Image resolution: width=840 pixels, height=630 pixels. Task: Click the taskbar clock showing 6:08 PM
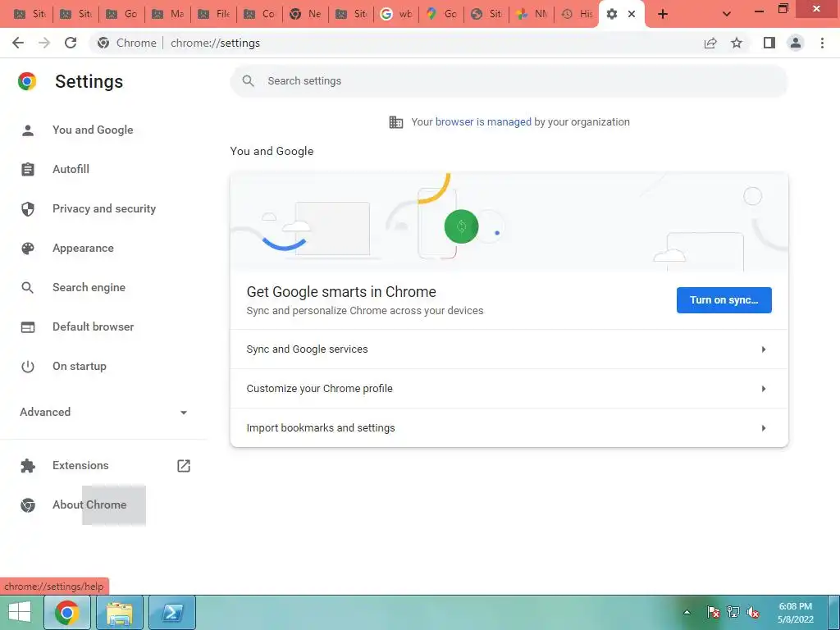tap(796, 612)
